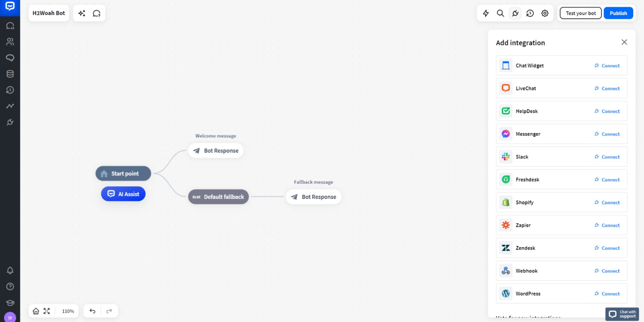Screen dimensions: 644x322
Task: Open search with the magnifier icon
Action: tap(501, 13)
